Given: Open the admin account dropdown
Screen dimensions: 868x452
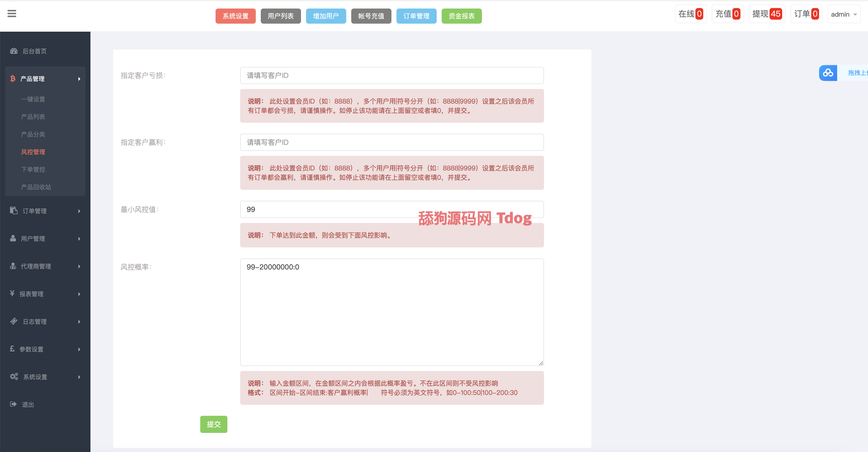Looking at the screenshot, I should click(x=844, y=14).
